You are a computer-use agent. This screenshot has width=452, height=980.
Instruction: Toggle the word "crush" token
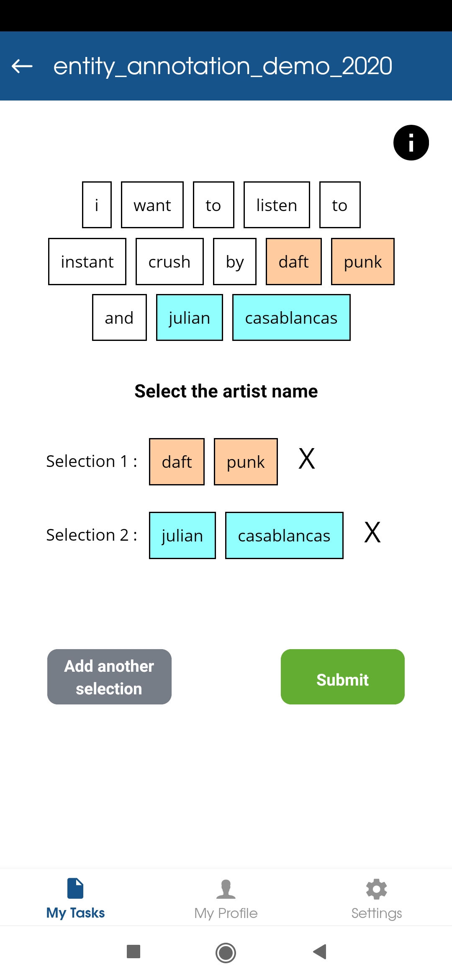coord(169,262)
